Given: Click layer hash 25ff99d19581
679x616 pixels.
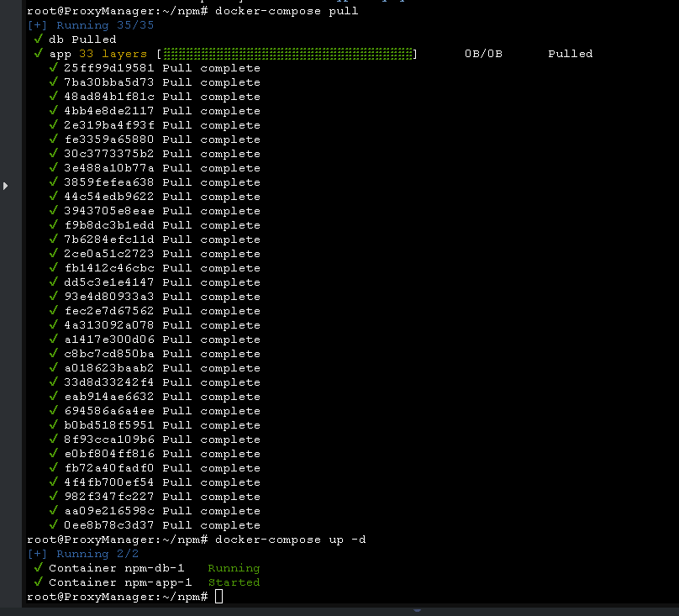Looking at the screenshot, I should coord(108,68).
